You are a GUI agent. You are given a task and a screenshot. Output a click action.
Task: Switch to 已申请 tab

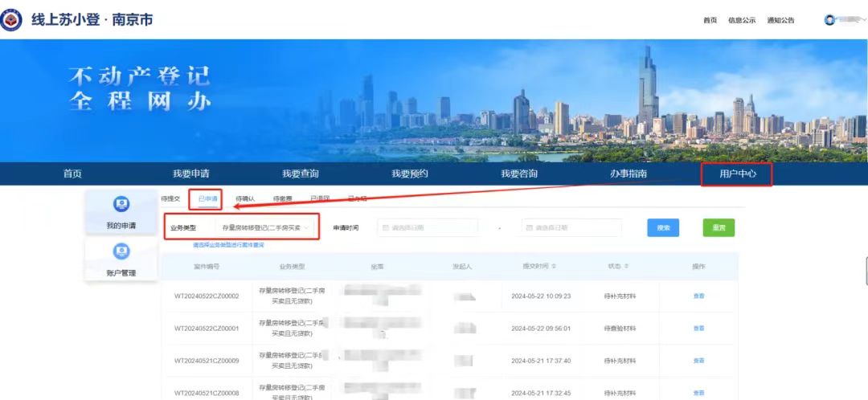click(207, 198)
